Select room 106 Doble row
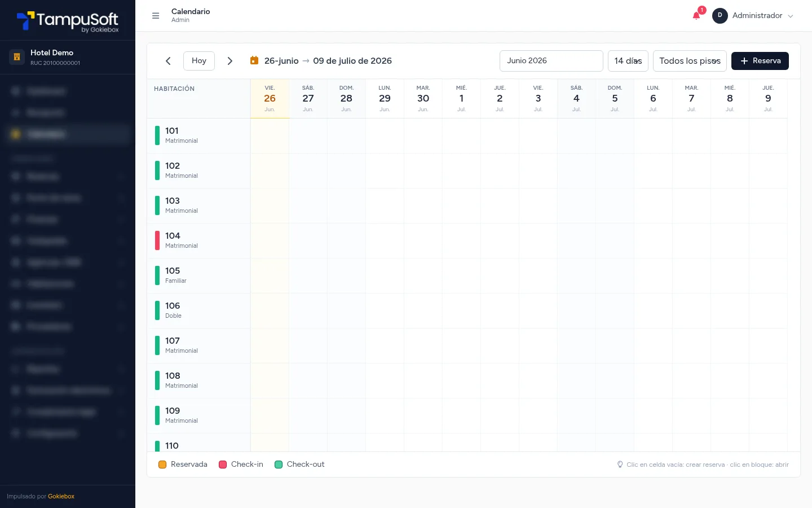Viewport: 812px width, 508px height. 198,310
